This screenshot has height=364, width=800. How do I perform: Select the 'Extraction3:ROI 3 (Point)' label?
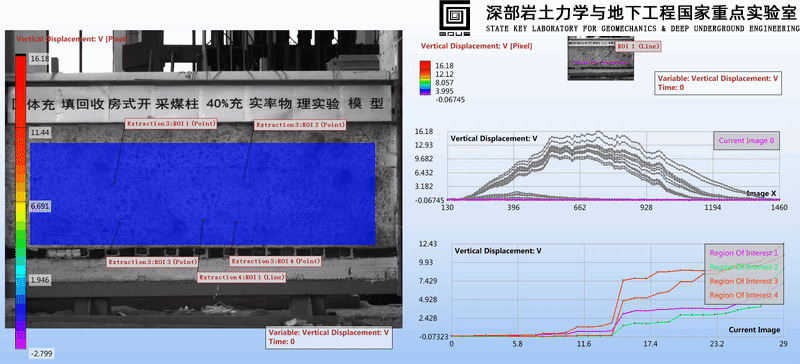click(x=153, y=262)
